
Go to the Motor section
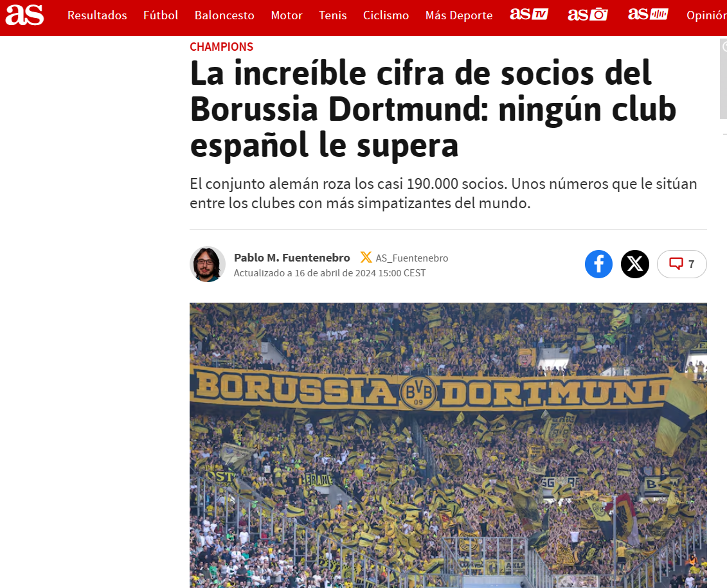[x=287, y=15]
